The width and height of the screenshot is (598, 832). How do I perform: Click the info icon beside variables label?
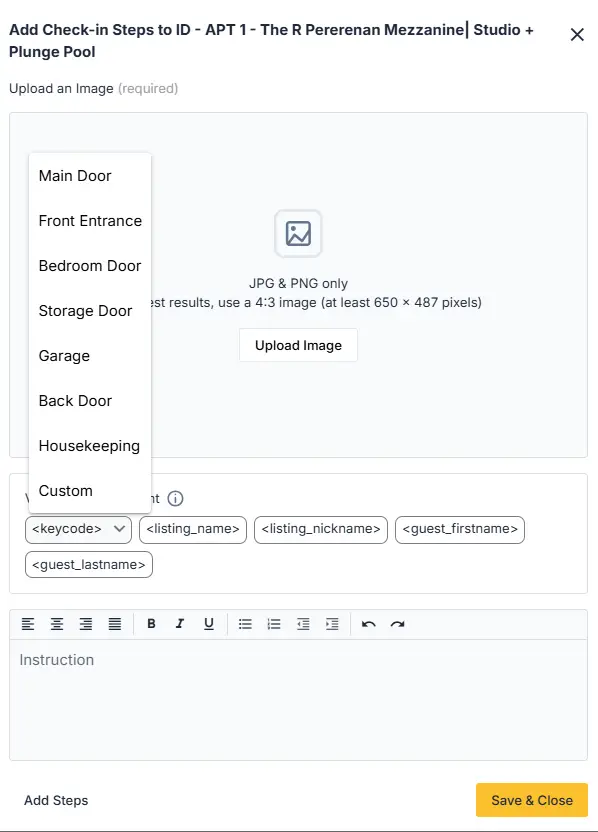175,499
